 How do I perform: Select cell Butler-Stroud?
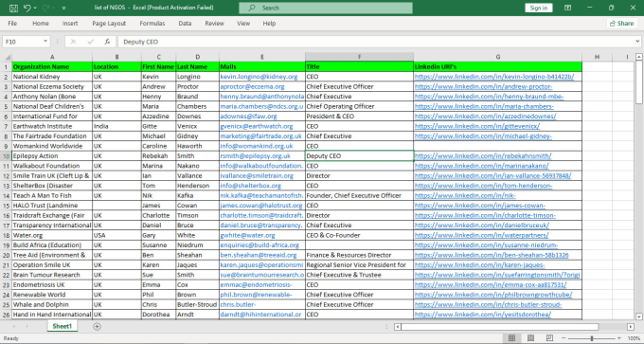point(198,304)
